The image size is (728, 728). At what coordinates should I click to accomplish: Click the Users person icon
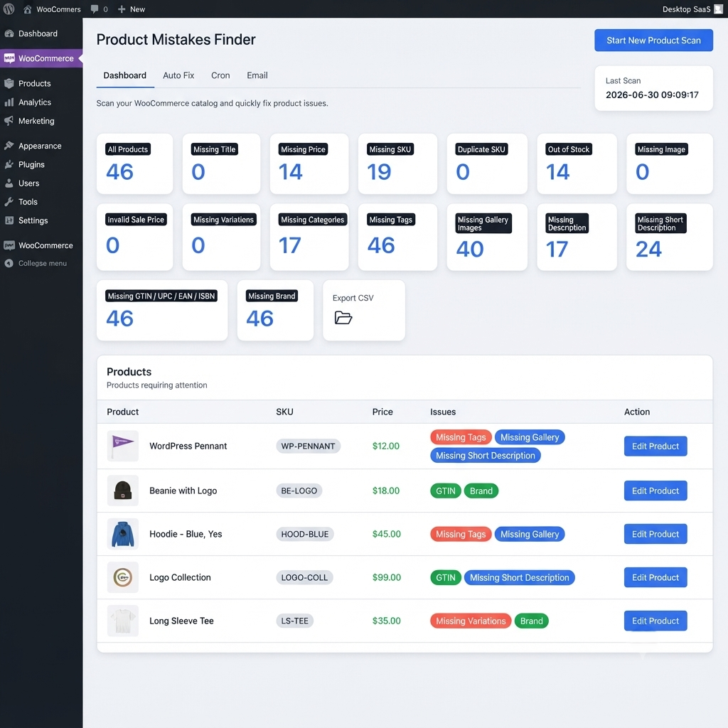point(9,183)
